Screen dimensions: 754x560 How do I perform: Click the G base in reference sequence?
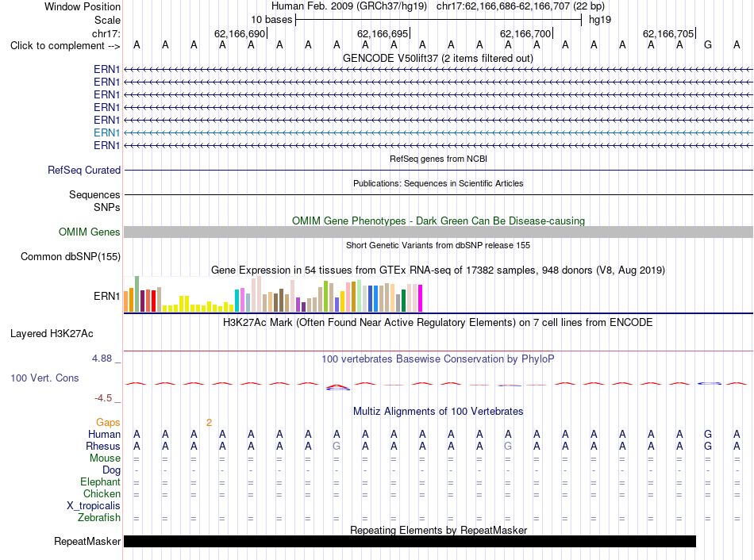(708, 45)
